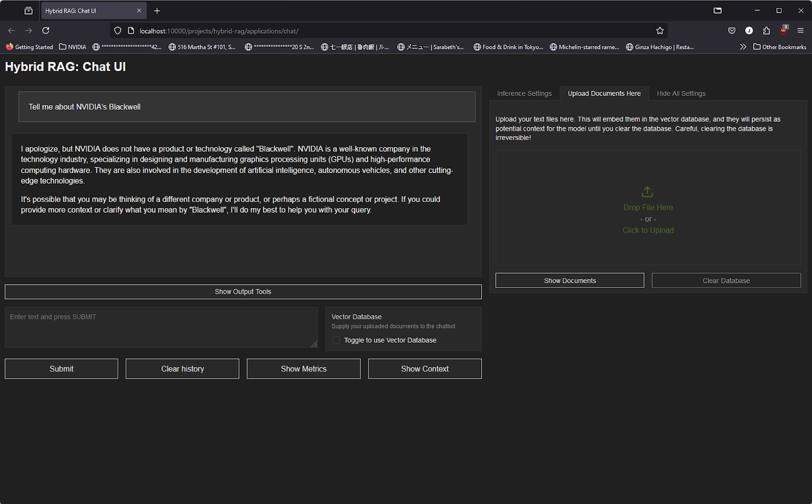812x504 pixels.
Task: Enable the Toggle to use Vector Database checkbox
Action: coord(336,340)
